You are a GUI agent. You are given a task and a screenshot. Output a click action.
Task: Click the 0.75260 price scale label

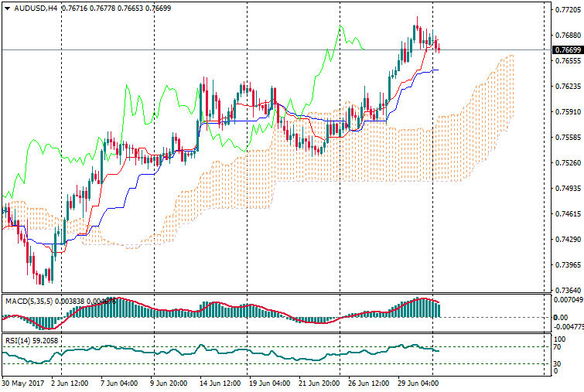(x=569, y=163)
